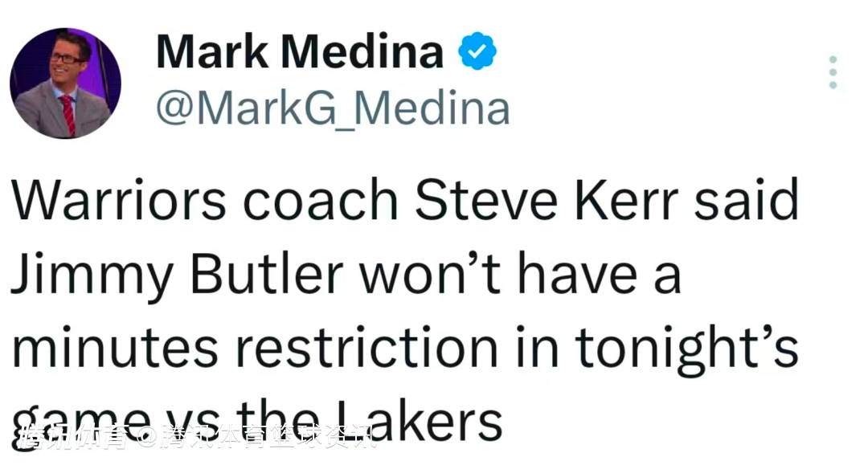Select the word "Jimmy" in the tweet
Viewport: 868px width, 465px height.
(x=92, y=275)
